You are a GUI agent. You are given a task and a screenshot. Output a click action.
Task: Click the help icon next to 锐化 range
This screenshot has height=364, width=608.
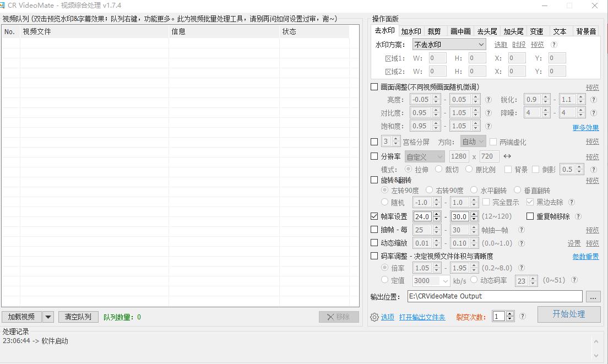point(594,100)
